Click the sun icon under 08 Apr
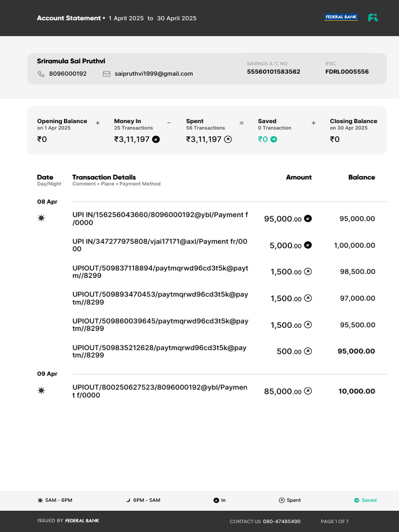399x532 pixels. pos(41,218)
